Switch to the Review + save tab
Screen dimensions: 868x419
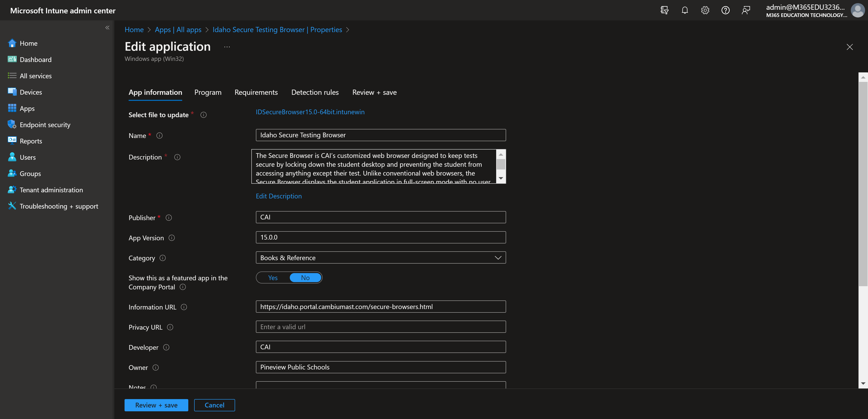point(374,93)
